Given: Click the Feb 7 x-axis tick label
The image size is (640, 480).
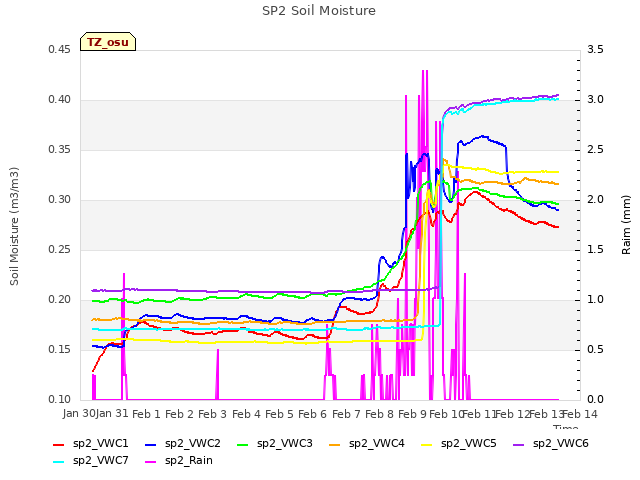Looking at the screenshot, I should coord(346,414).
